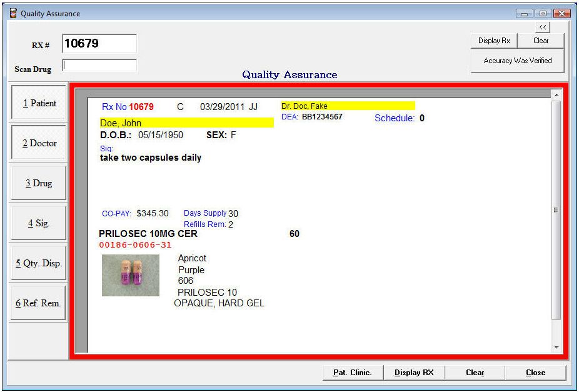
Task: Choose the 5 Qty. Disp. section
Action: click(x=39, y=263)
